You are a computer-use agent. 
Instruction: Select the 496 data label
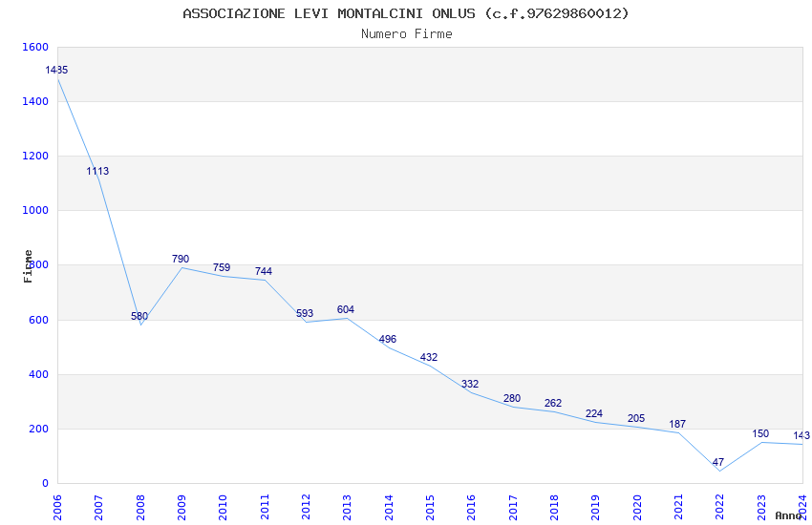387,339
